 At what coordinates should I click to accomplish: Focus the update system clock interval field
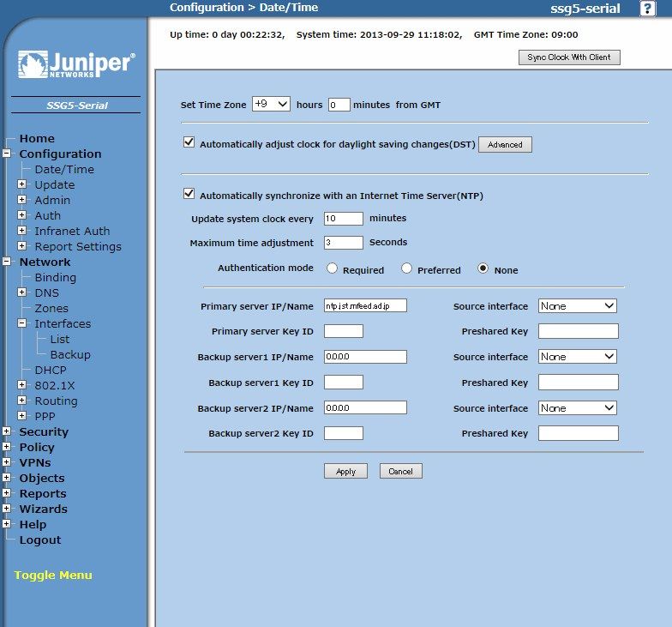pos(343,219)
